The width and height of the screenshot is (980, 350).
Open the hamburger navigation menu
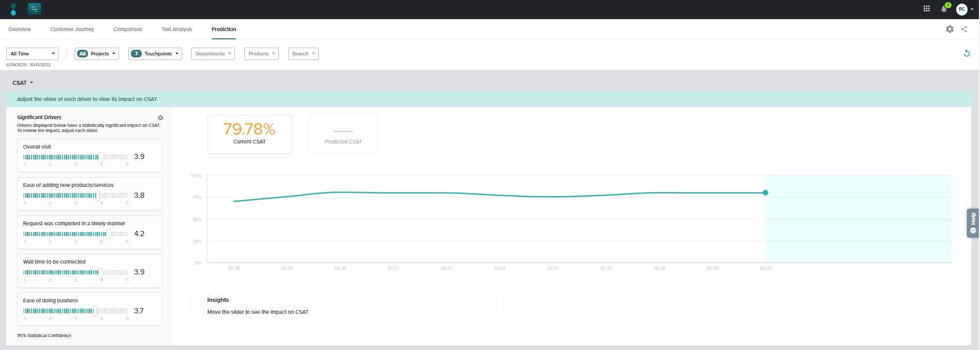(x=34, y=9)
